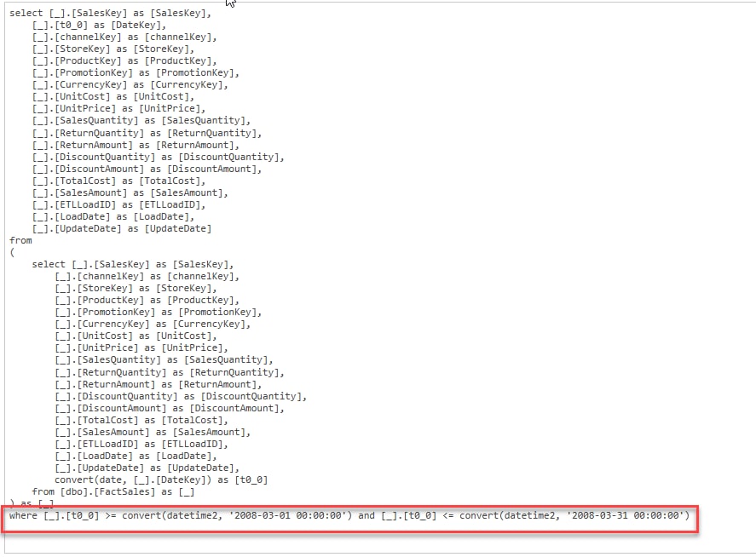
Task: Click the [DateKey] alias after t0_0
Action: coord(138,25)
